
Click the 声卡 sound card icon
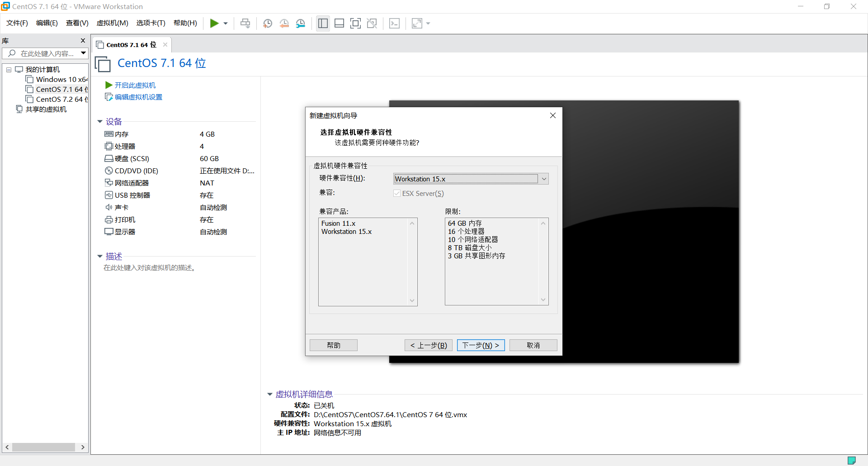(x=109, y=207)
